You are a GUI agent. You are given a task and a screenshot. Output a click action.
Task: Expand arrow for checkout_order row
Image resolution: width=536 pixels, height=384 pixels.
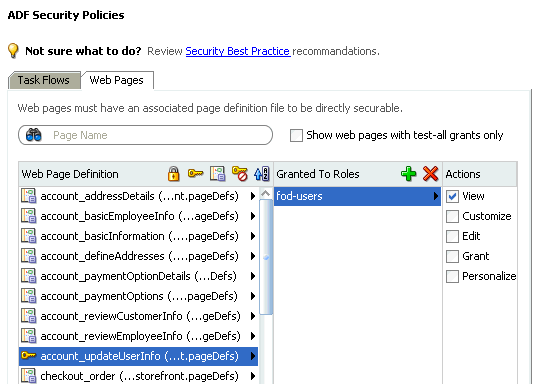(253, 376)
